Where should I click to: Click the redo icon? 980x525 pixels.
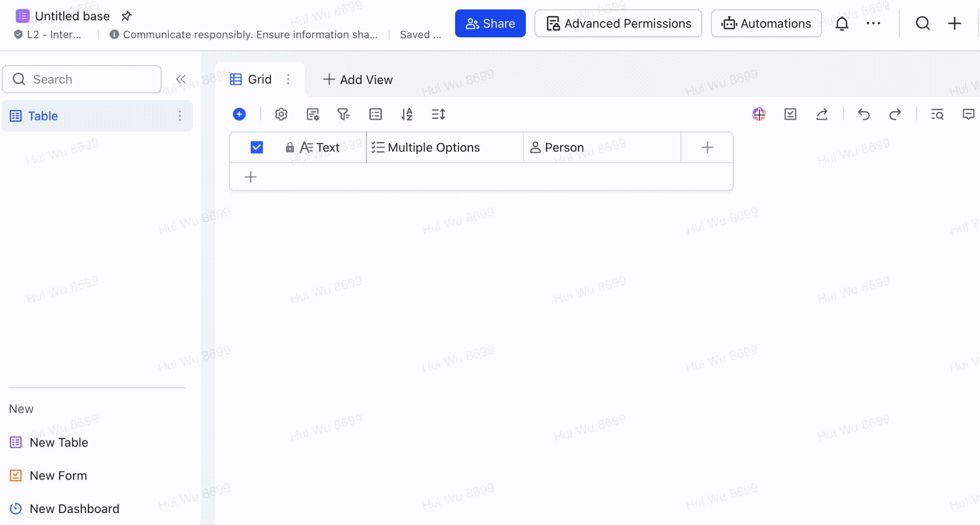click(x=895, y=114)
